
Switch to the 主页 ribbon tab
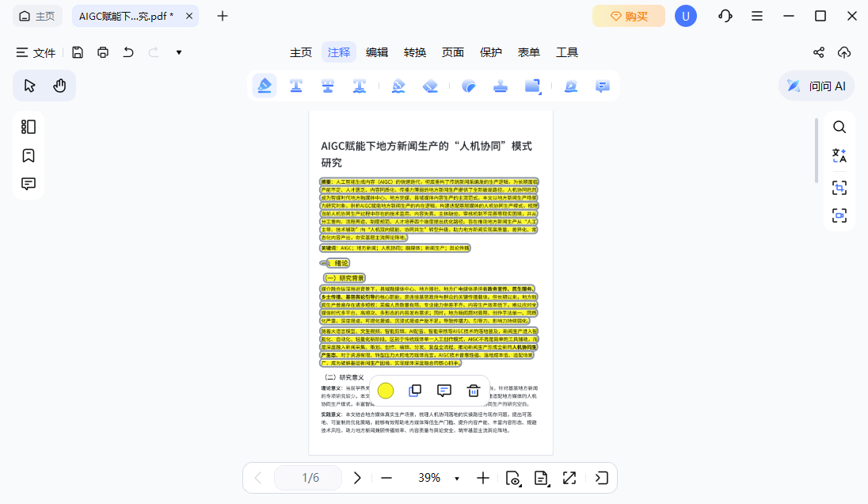click(301, 52)
